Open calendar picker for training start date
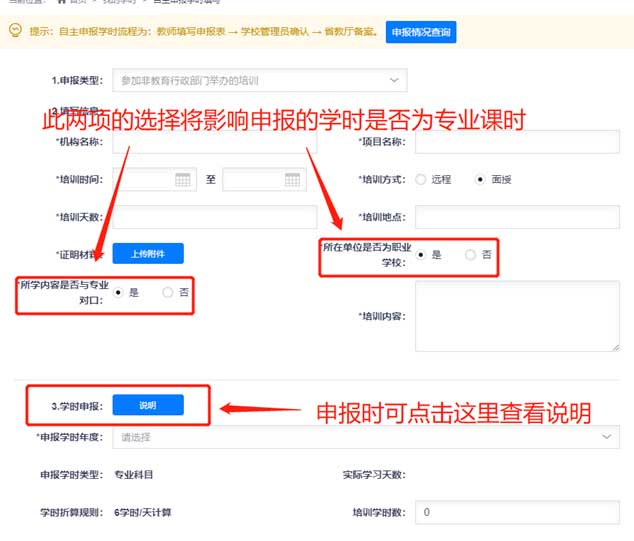This screenshot has width=634, height=541. pyautogui.click(x=183, y=180)
